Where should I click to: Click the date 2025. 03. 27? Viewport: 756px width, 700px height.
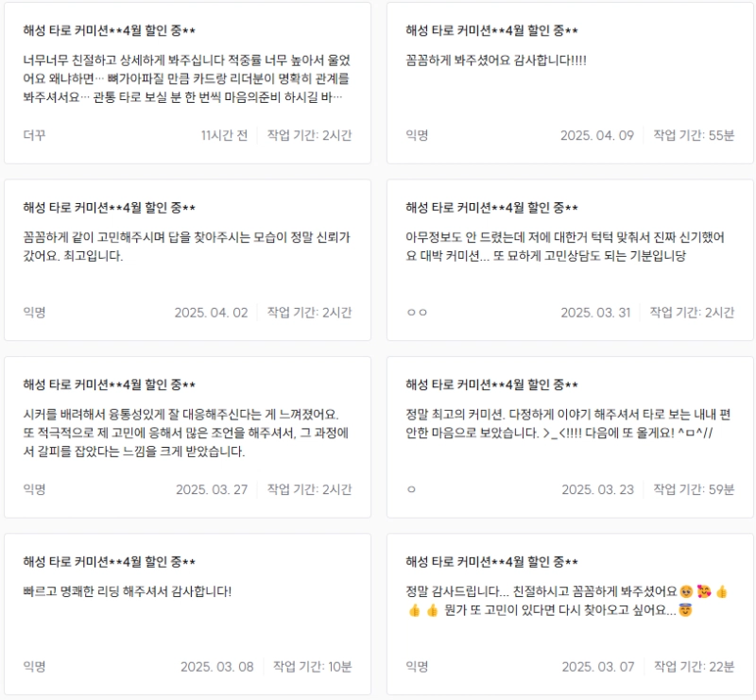pyautogui.click(x=212, y=489)
